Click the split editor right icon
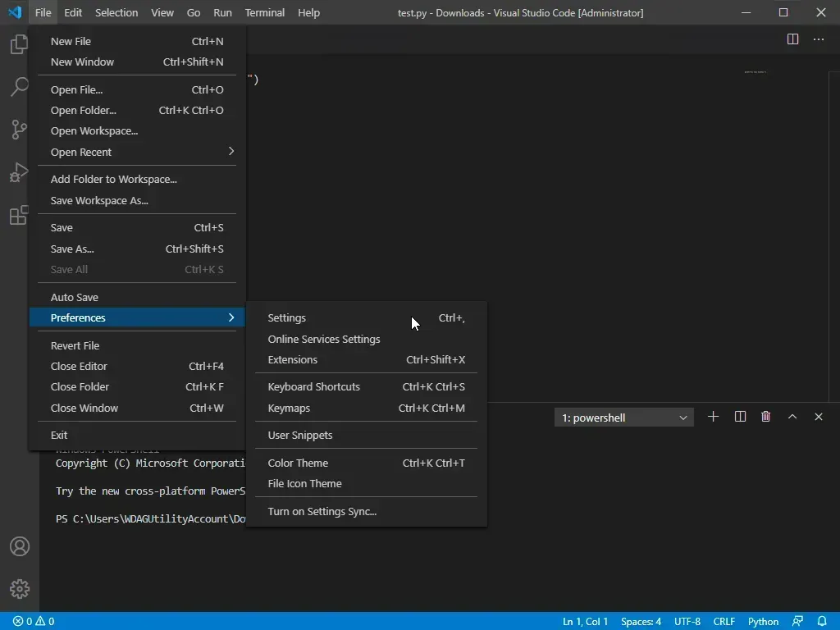Viewport: 840px width, 630px height. click(x=793, y=39)
